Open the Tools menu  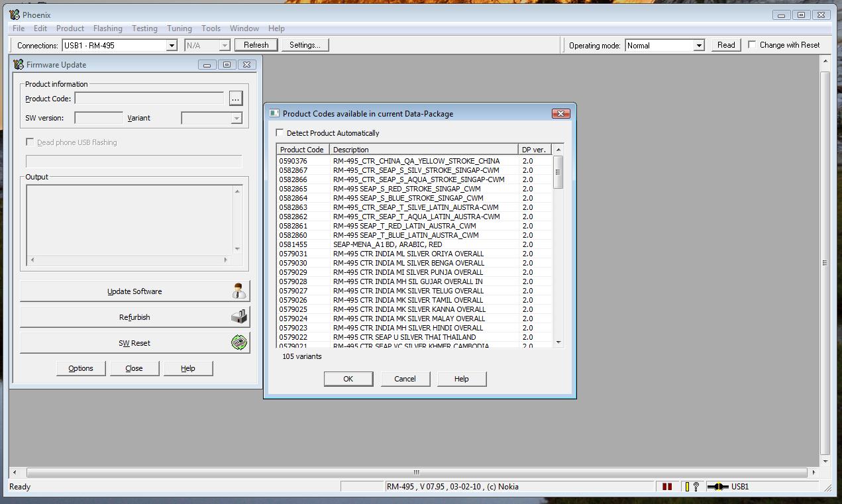click(x=211, y=28)
